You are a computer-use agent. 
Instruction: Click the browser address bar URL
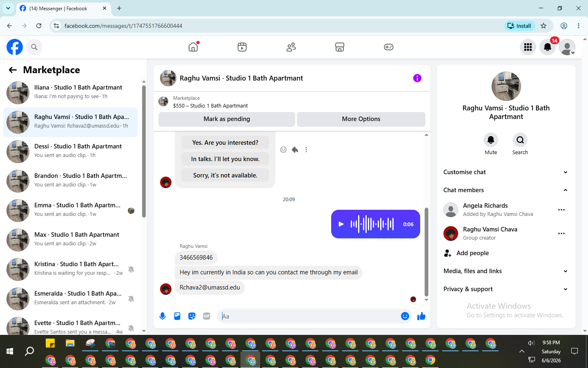coord(123,26)
